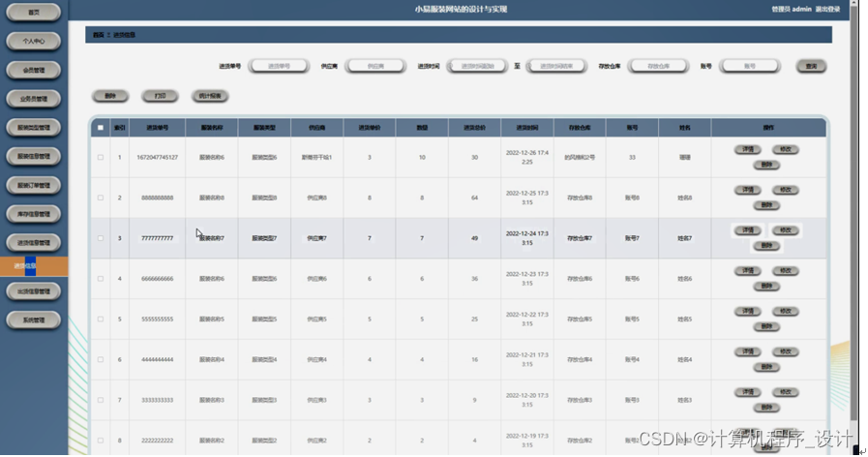Click the 统计报表 button
This screenshot has width=868, height=457.
(210, 96)
